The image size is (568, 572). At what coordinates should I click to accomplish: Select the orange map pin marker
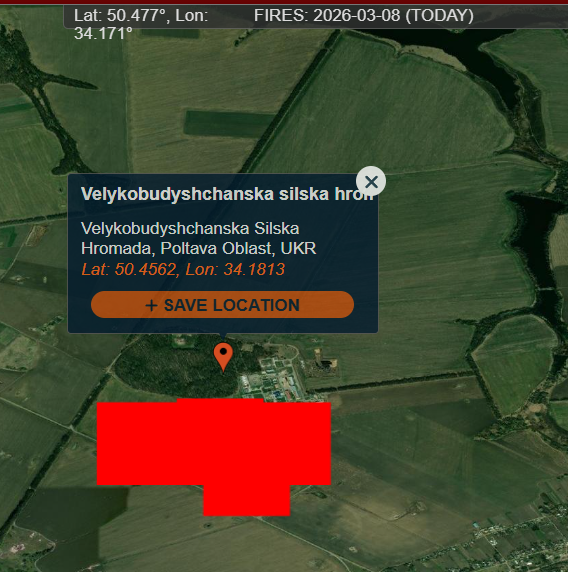point(223,357)
